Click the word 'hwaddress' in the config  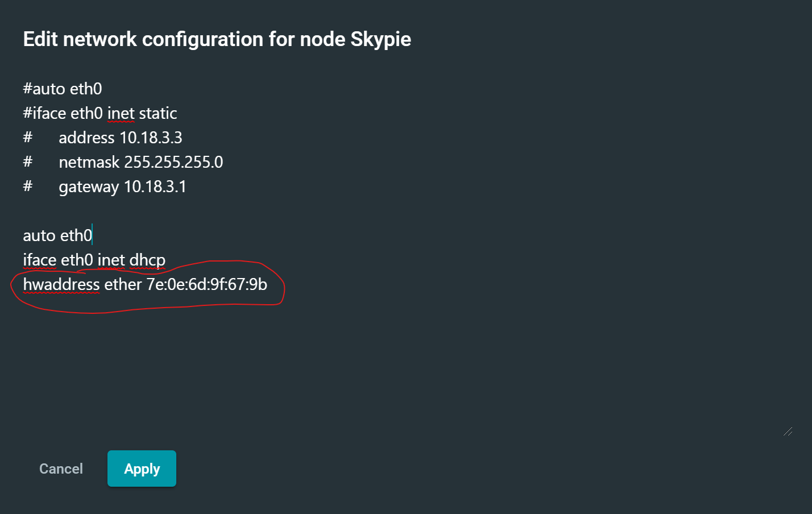(x=61, y=284)
